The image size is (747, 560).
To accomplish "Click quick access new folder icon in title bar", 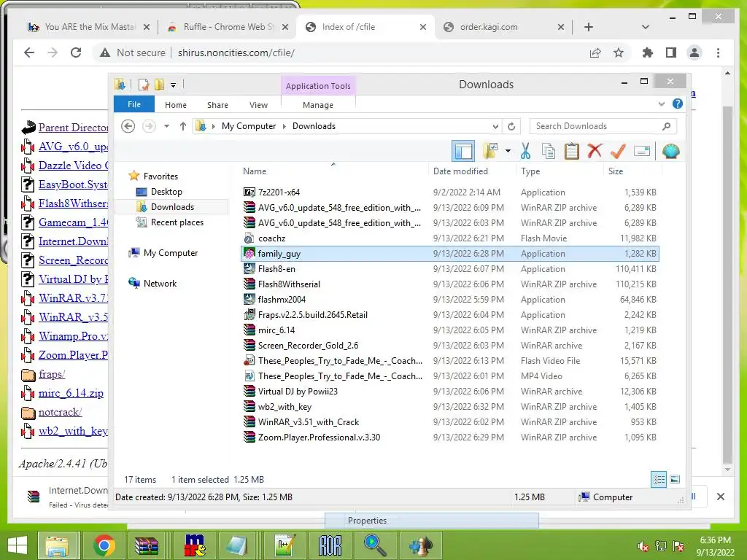I will 159,85.
